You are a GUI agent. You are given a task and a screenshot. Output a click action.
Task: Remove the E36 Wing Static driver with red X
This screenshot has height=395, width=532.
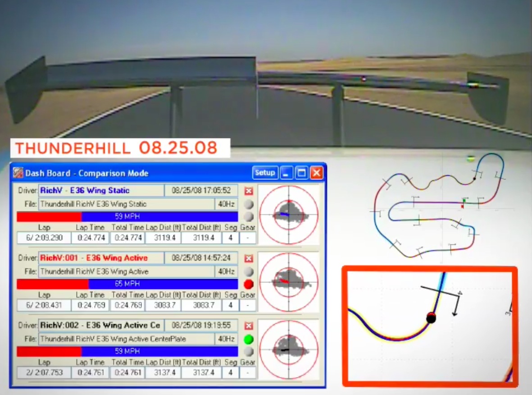(248, 191)
